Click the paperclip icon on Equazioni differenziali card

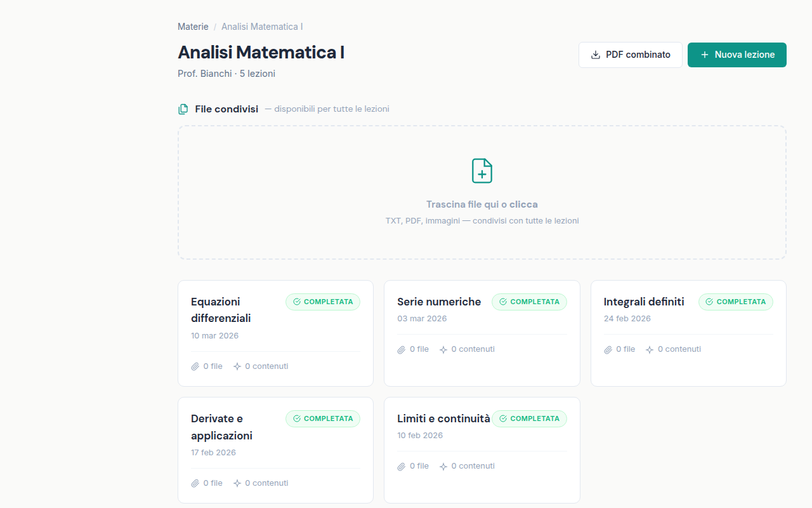195,366
